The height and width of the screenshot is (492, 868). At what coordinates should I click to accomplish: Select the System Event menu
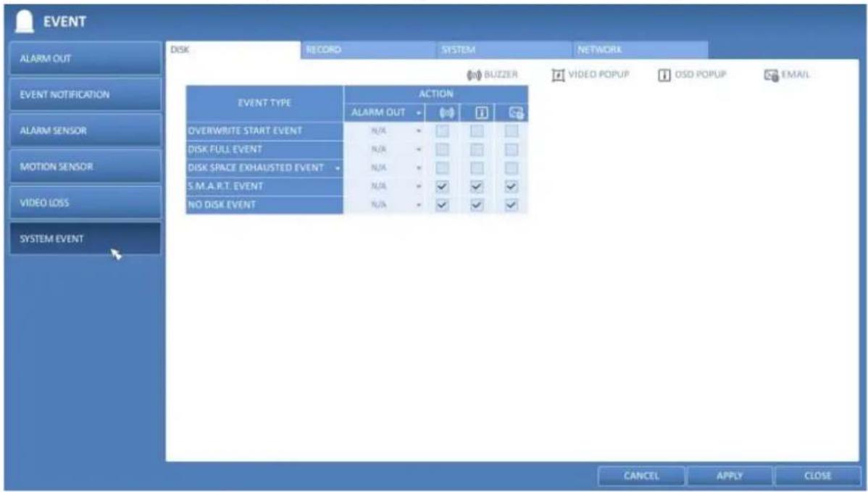point(85,238)
